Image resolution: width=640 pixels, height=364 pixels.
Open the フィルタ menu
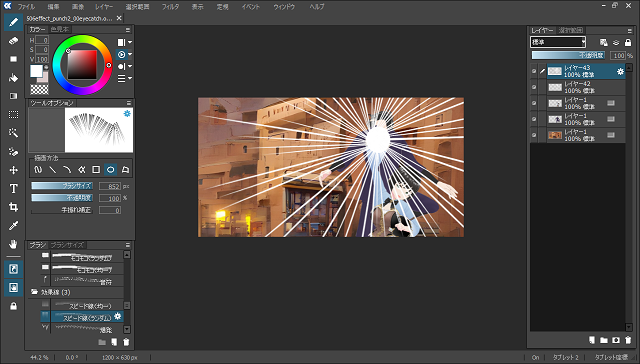click(x=170, y=7)
